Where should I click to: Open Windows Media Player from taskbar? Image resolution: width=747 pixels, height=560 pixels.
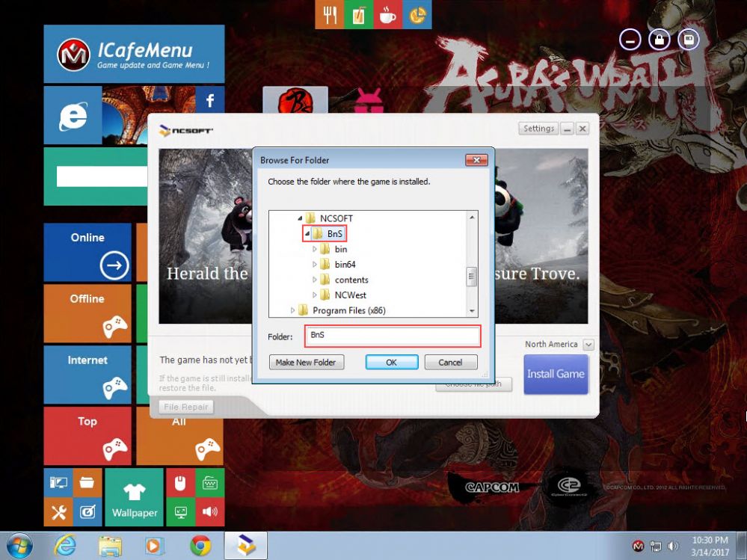tap(154, 546)
